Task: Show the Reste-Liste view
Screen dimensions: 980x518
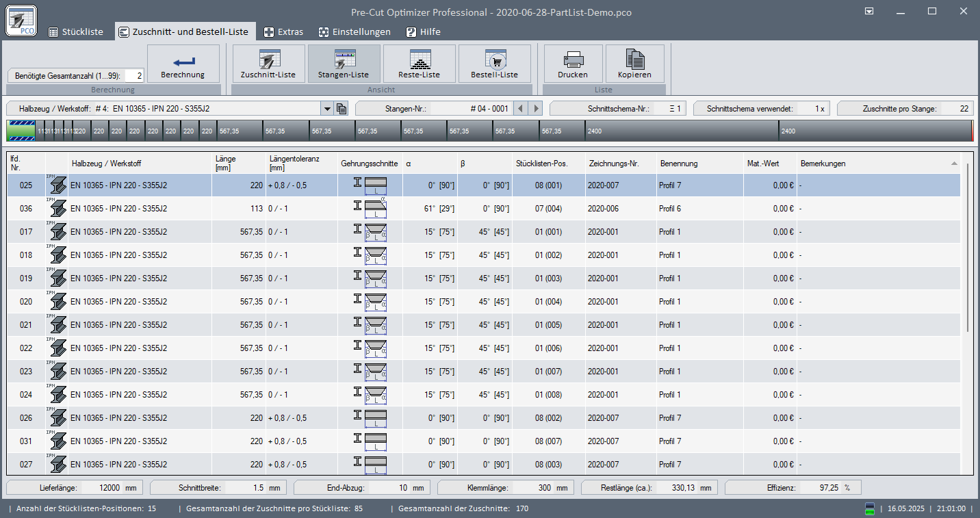Action: tap(419, 64)
